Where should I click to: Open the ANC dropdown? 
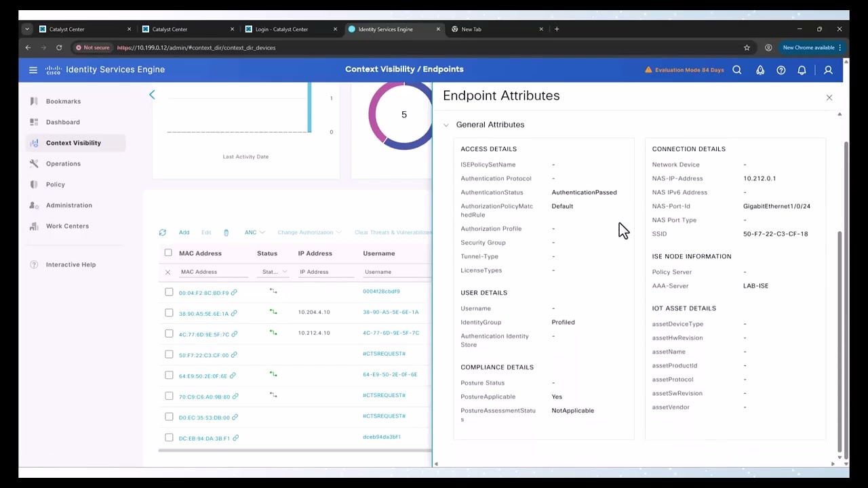pos(255,232)
